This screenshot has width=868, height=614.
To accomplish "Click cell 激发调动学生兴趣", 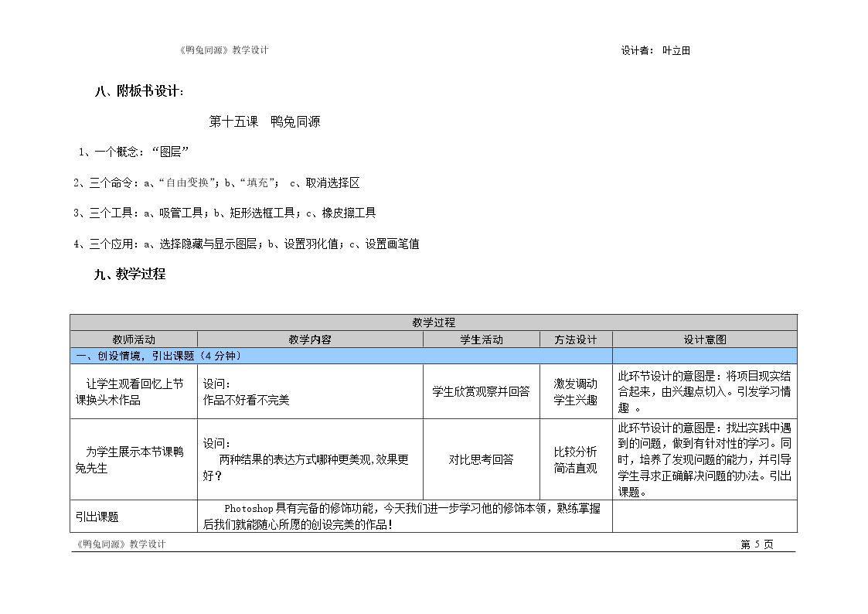I will click(576, 391).
